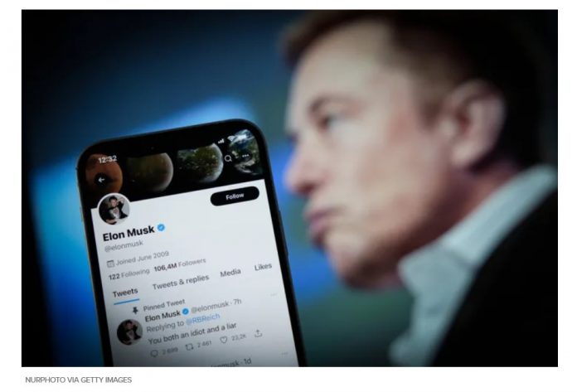Expand the pinned tweet's more options dots
The height and width of the screenshot is (392, 577).
[274, 295]
